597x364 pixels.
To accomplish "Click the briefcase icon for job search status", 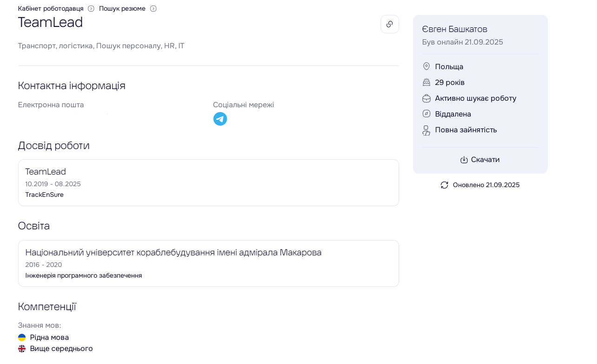I will [x=426, y=98].
